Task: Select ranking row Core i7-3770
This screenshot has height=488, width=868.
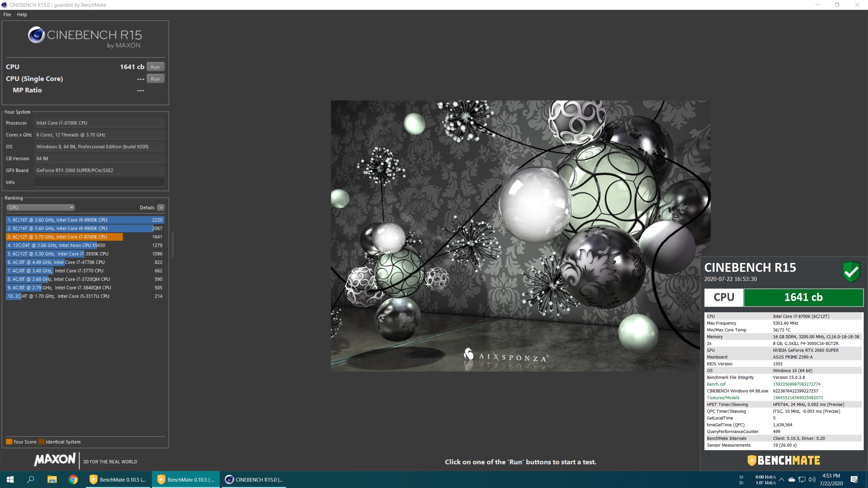Action: coord(85,271)
